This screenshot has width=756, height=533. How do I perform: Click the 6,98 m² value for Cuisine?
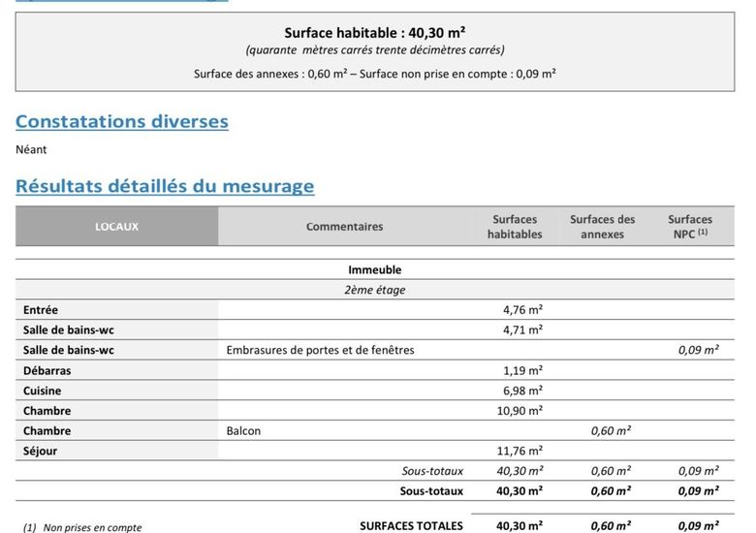click(522, 391)
